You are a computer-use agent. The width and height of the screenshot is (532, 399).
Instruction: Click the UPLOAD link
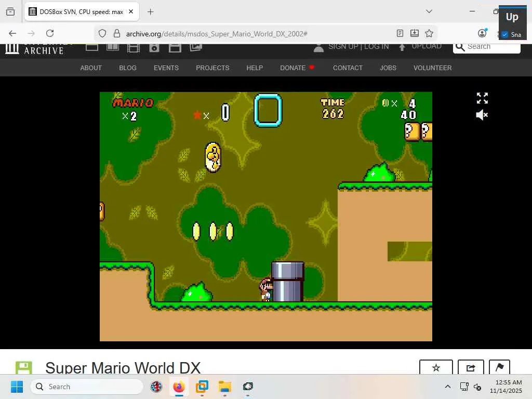click(426, 47)
